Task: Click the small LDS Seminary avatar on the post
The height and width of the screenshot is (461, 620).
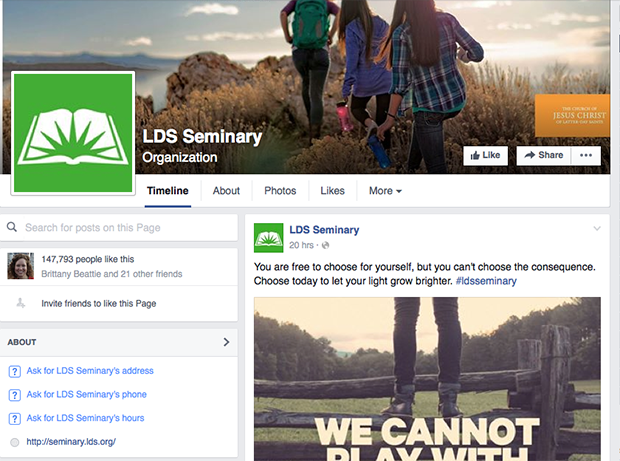Action: click(x=268, y=238)
